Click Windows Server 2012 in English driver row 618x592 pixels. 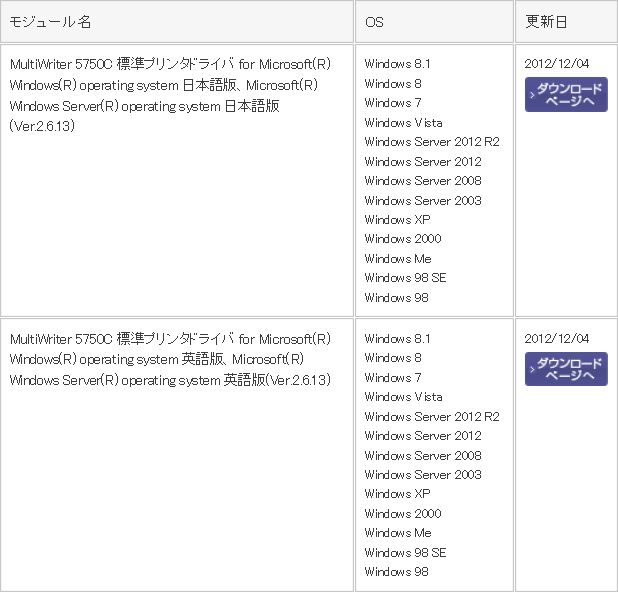click(423, 436)
